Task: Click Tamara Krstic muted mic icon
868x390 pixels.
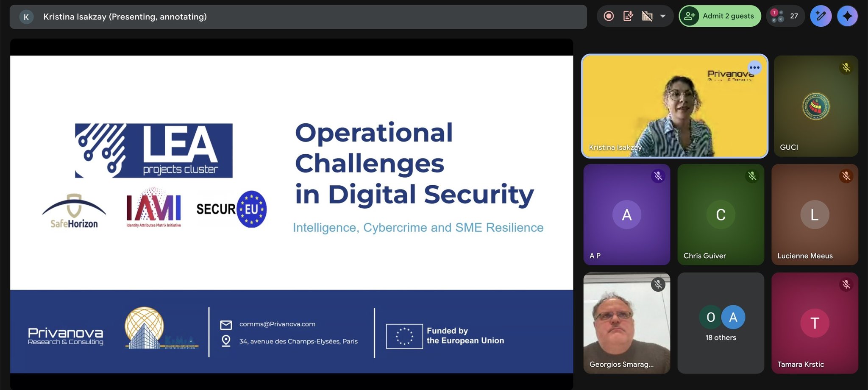Action: point(846,284)
